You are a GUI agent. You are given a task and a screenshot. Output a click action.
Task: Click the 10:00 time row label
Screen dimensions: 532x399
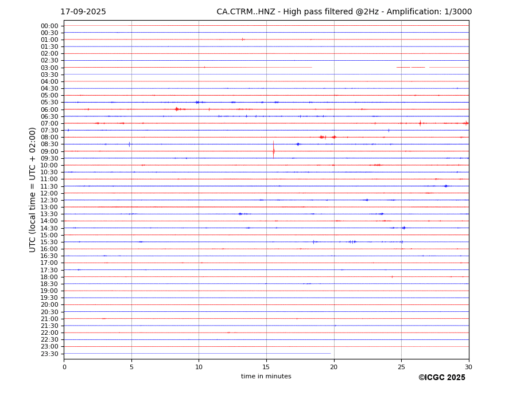click(49, 166)
